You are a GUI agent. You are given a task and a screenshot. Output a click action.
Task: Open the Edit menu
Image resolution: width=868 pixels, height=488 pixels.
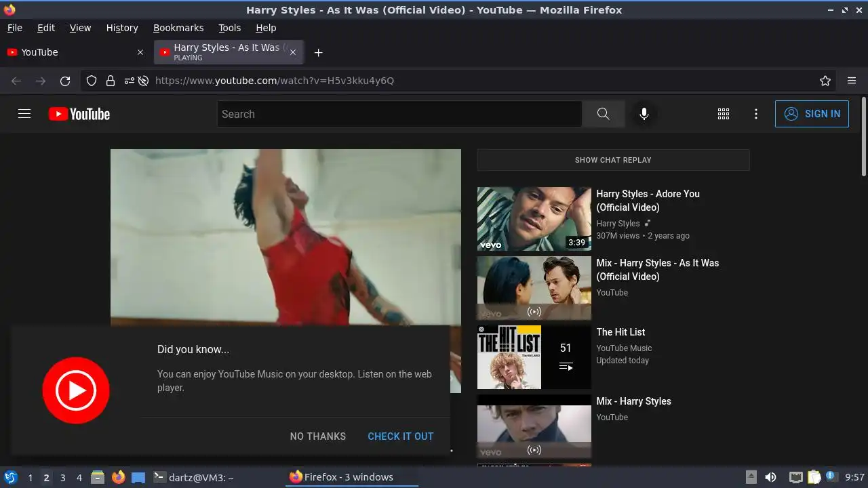tap(46, 28)
